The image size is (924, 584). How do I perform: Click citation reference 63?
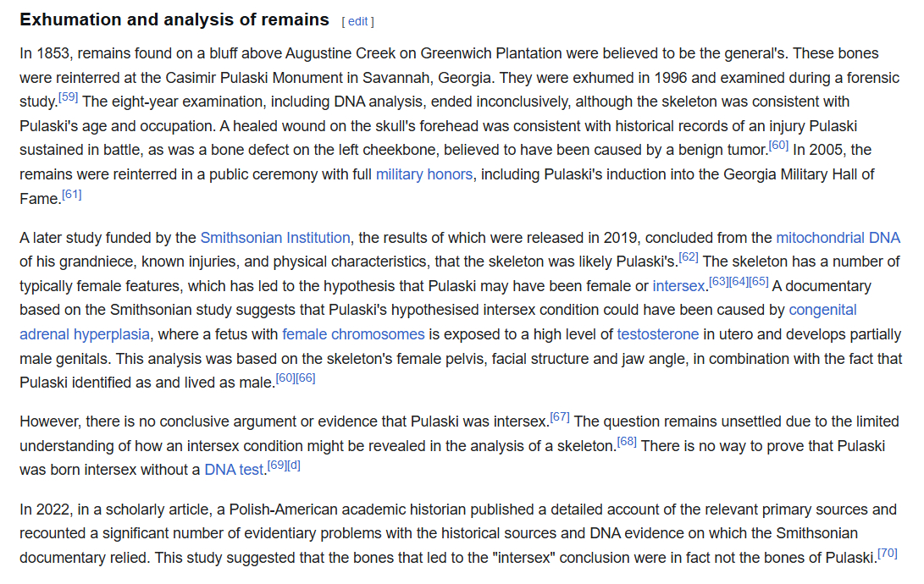[x=718, y=281]
